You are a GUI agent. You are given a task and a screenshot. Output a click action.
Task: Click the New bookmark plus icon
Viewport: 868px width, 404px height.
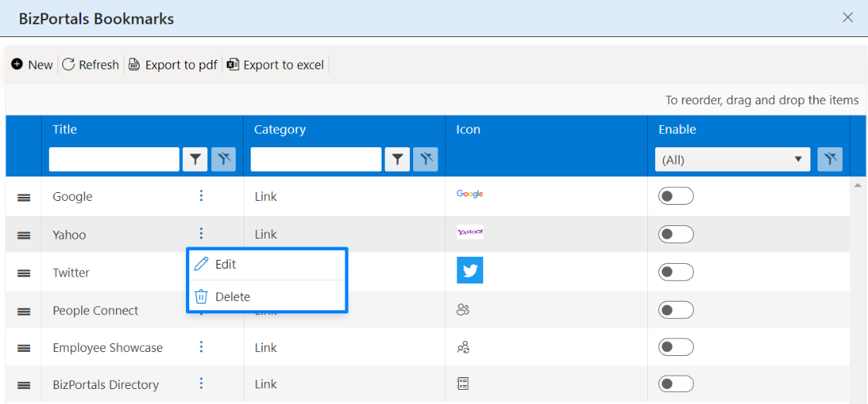click(x=17, y=65)
